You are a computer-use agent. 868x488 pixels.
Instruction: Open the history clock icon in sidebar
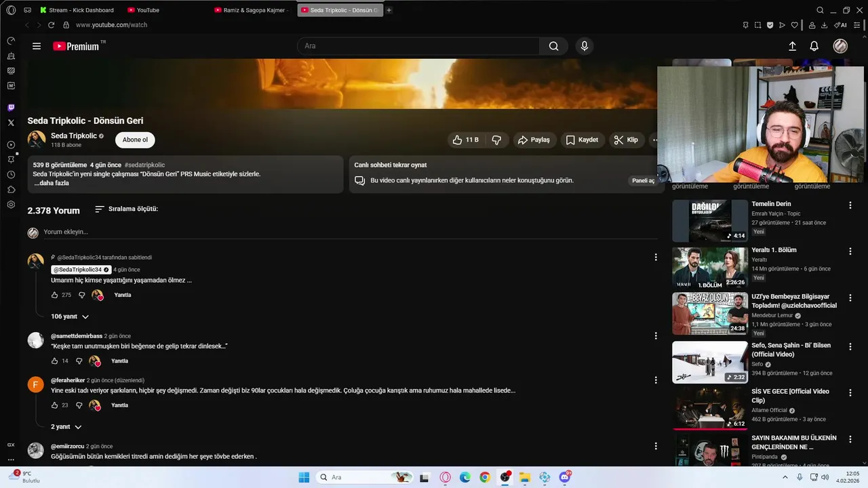click(x=11, y=175)
